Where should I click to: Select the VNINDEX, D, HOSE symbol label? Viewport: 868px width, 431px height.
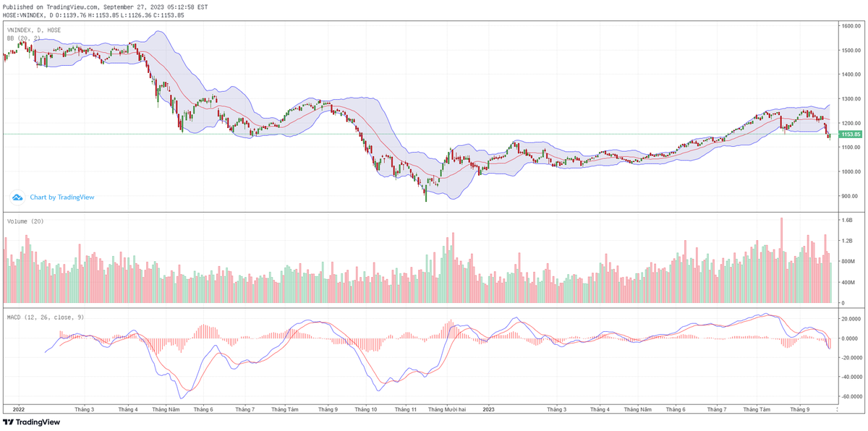click(34, 30)
